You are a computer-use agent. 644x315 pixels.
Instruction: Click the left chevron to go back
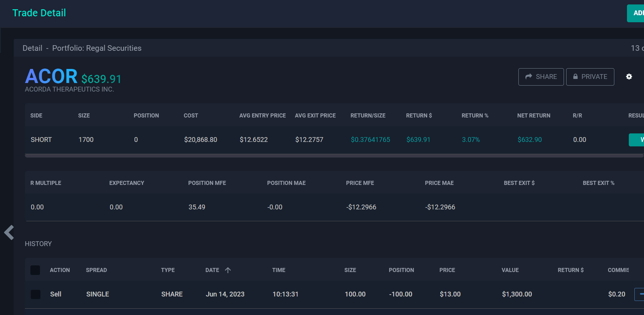[x=9, y=233]
